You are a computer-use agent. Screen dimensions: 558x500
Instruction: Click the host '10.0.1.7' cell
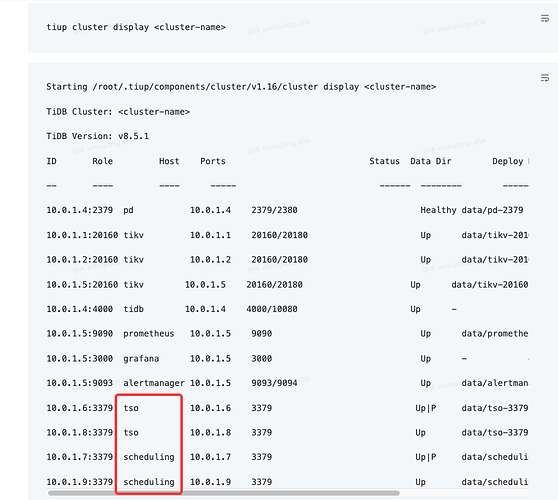(210, 457)
